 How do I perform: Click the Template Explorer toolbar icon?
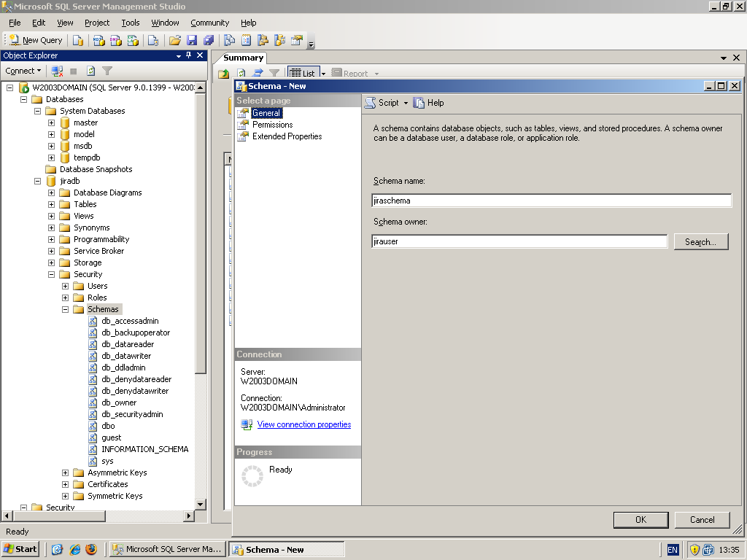279,41
